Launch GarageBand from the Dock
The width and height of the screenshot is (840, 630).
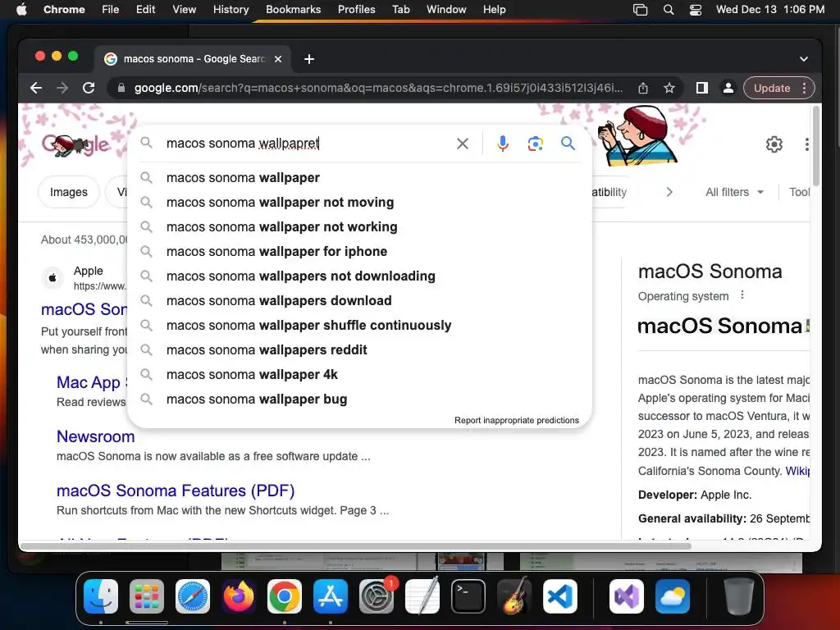point(514,596)
